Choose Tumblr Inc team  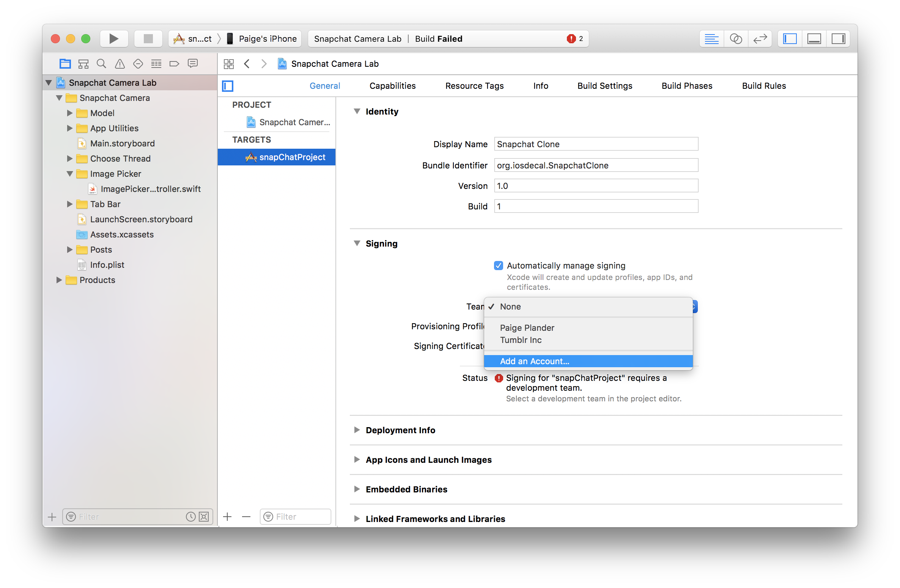(588, 340)
